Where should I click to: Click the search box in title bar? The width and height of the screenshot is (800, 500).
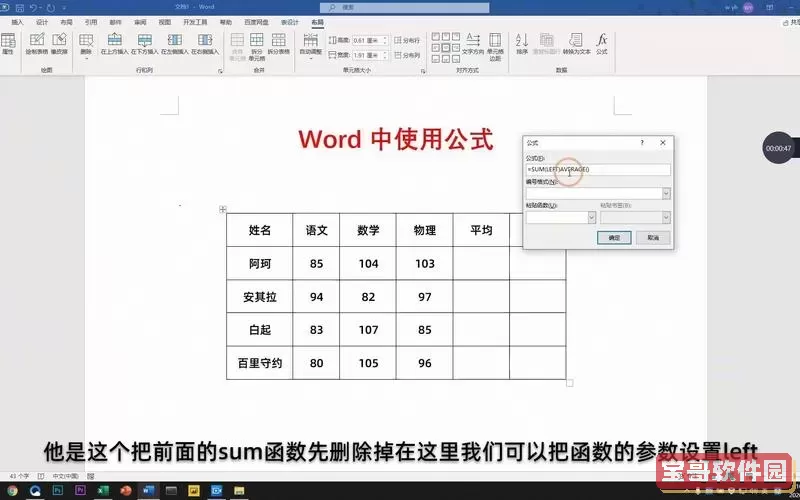tap(405, 8)
